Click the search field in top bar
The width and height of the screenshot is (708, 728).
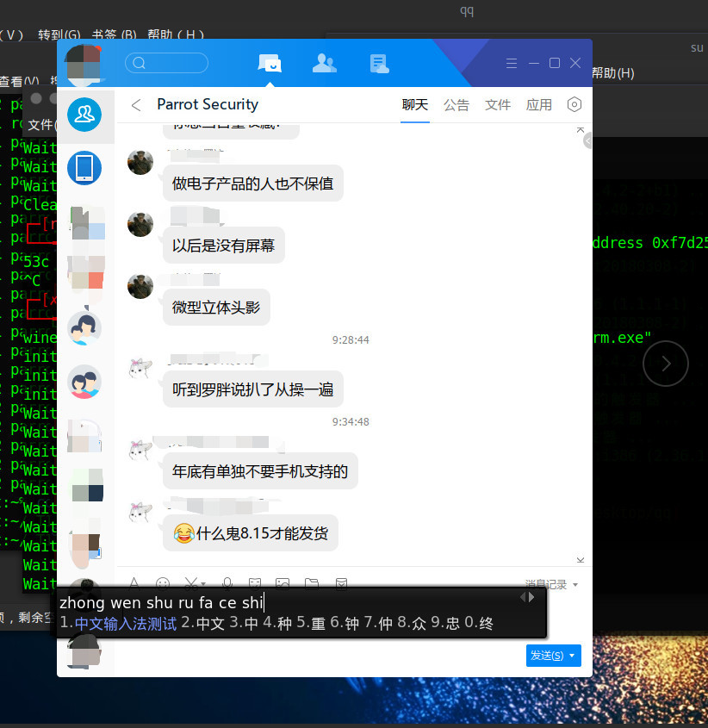pos(167,63)
